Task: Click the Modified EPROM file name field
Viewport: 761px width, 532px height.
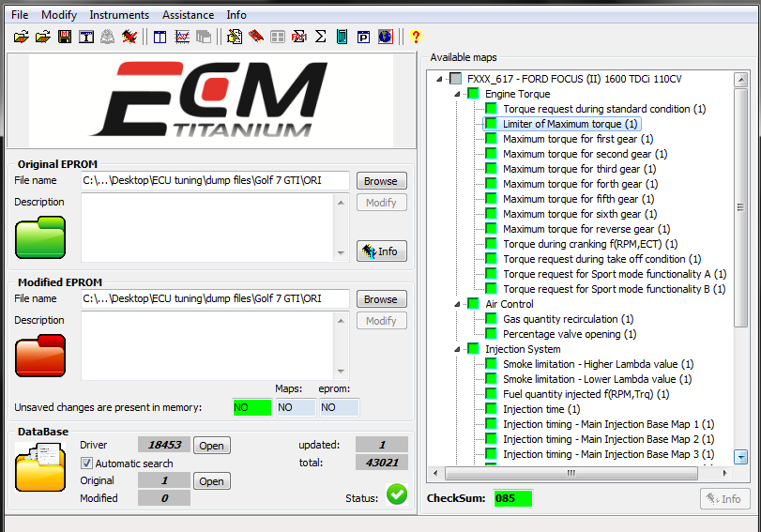Action: [215, 298]
